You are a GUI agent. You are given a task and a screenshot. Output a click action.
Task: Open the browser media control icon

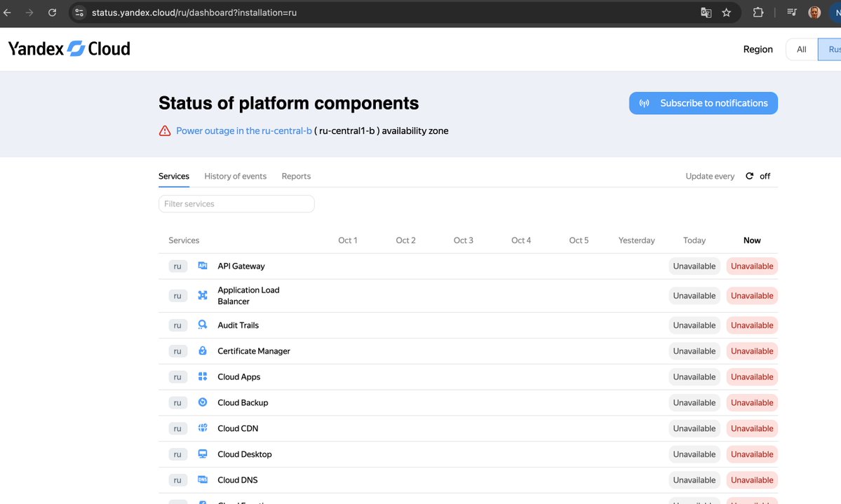(x=792, y=13)
